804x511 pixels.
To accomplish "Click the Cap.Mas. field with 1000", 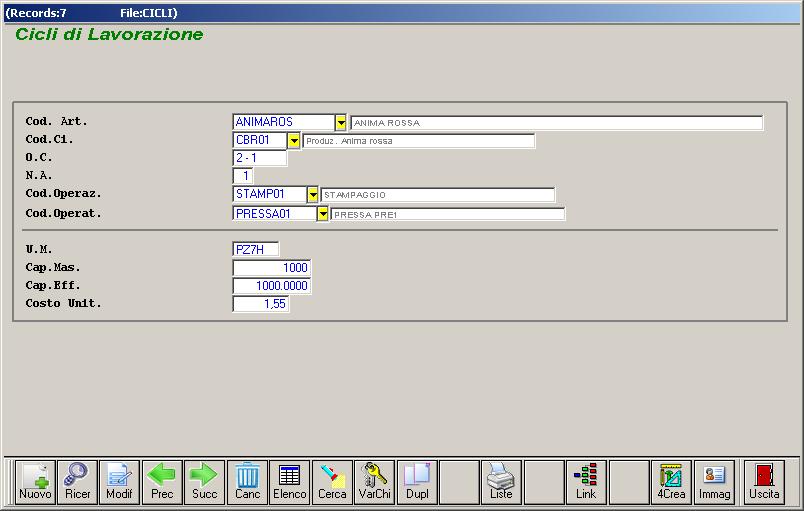I will tap(272, 268).
